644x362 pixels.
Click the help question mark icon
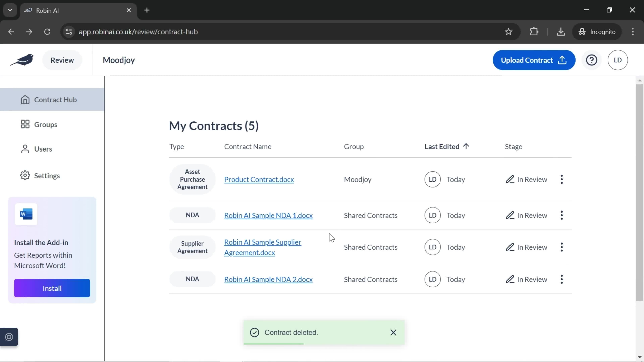coord(592,60)
